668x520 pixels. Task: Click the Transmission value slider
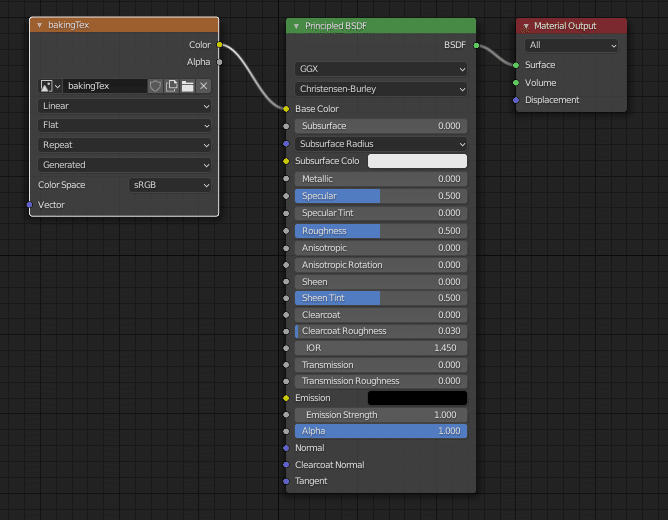tap(381, 365)
